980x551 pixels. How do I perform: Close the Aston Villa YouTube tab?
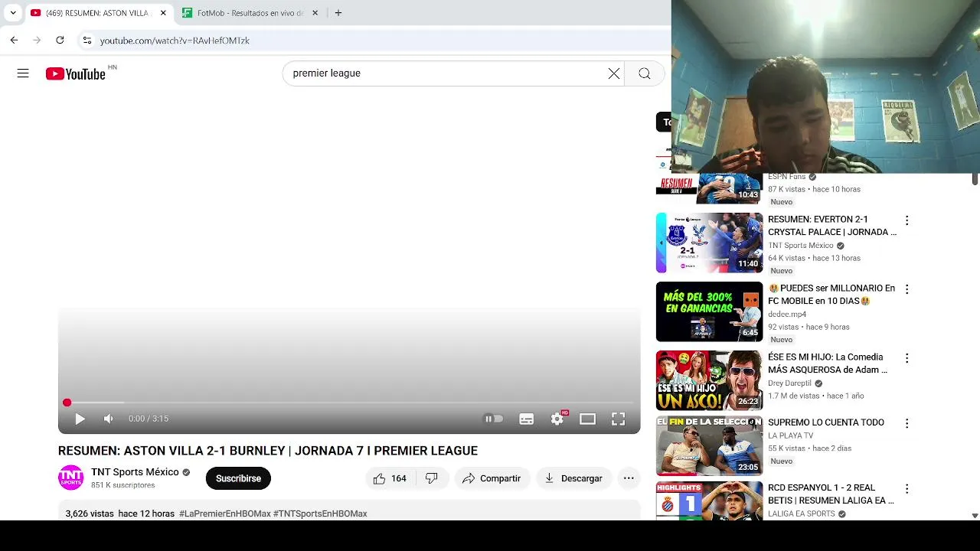[x=163, y=13]
